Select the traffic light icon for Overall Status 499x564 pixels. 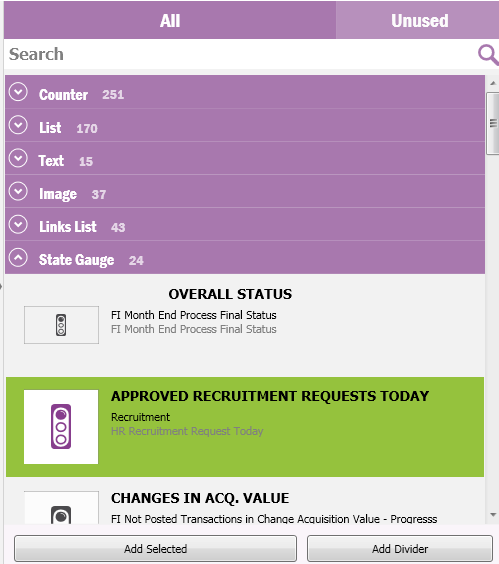coord(61,325)
